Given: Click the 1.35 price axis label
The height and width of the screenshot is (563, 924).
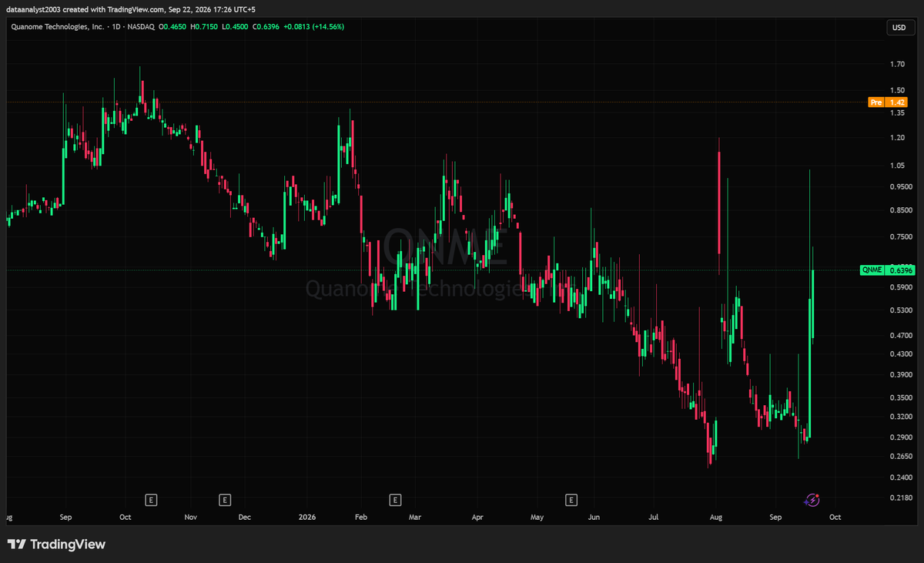Looking at the screenshot, I should pos(897,113).
